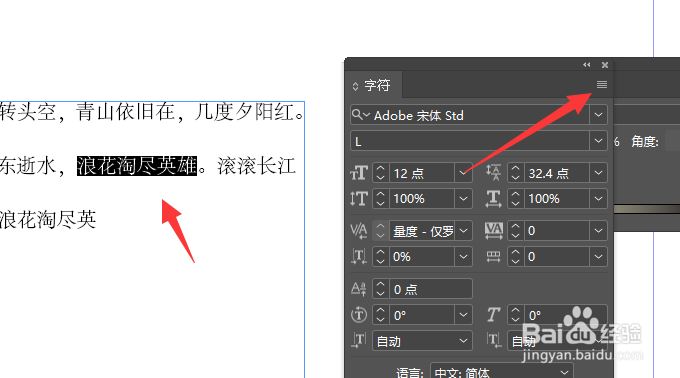Viewport: 680px width, 378px height.
Task: Step the baseline shift 0 点 value
Action: tap(380, 289)
